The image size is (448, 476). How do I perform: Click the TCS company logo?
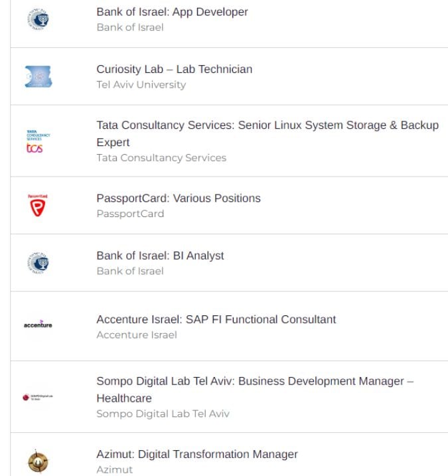(x=38, y=141)
